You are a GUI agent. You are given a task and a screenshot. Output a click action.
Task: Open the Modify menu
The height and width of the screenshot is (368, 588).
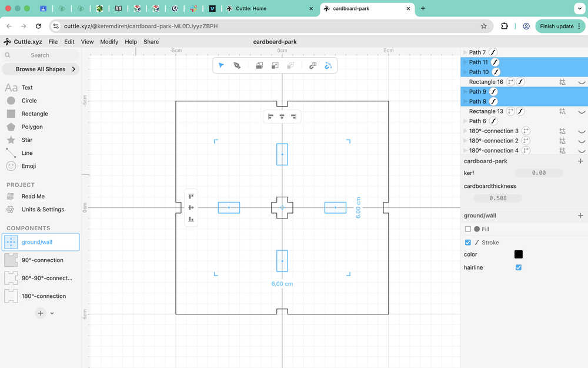coord(109,42)
